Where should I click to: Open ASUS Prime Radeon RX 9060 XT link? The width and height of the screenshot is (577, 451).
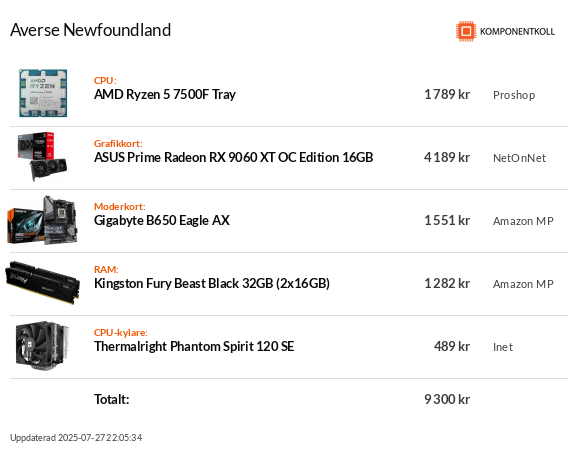click(x=234, y=157)
